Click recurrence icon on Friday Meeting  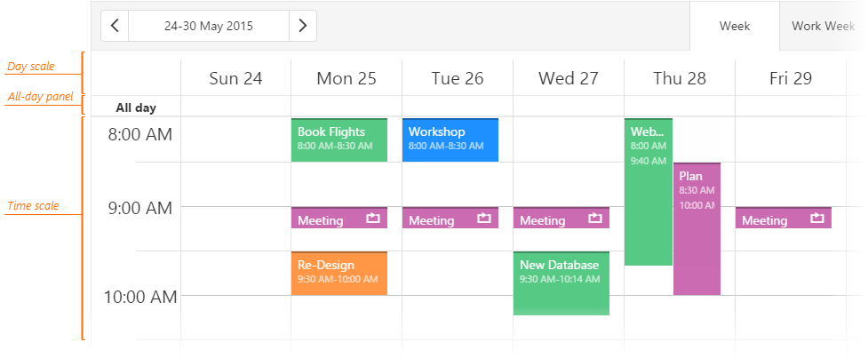(x=817, y=218)
